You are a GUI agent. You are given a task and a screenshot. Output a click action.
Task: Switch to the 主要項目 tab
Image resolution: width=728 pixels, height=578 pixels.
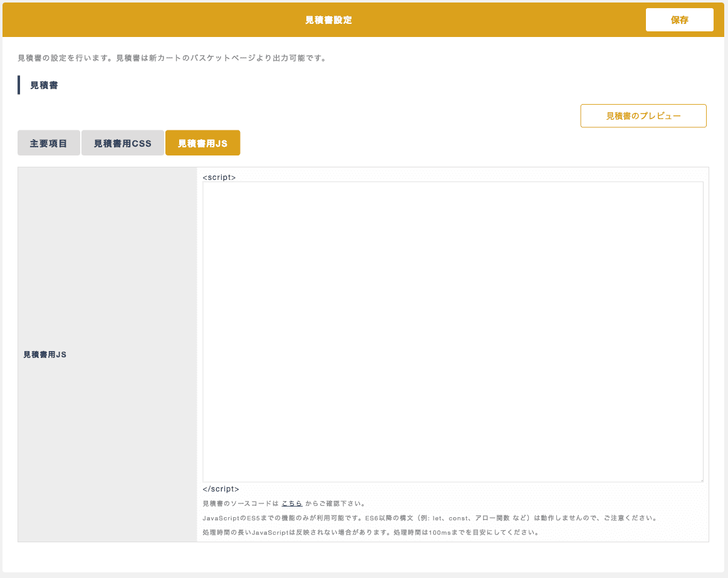pos(49,143)
